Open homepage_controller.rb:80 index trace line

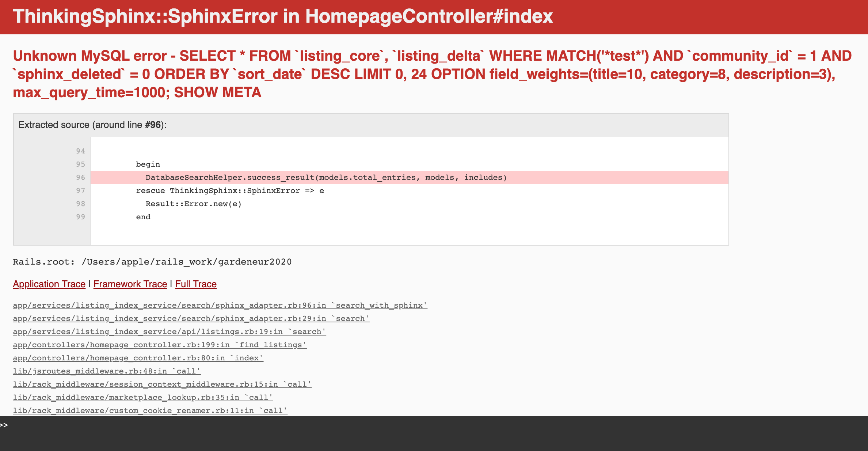[138, 358]
